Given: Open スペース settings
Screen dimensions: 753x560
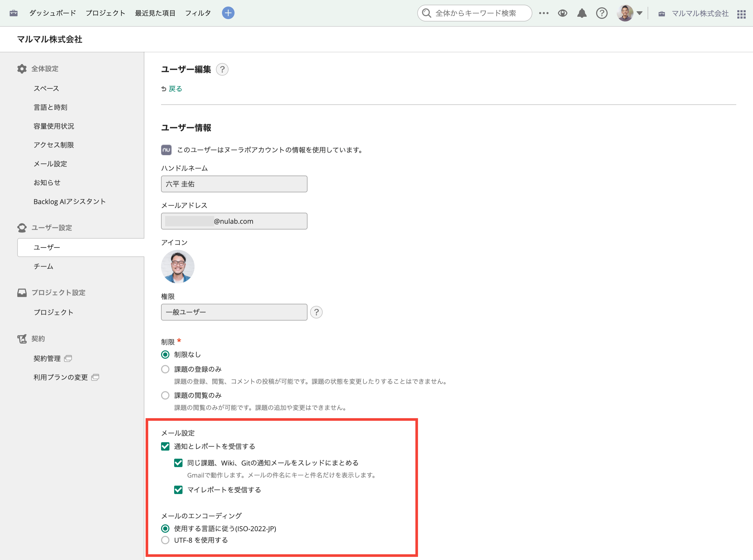Looking at the screenshot, I should coord(47,88).
